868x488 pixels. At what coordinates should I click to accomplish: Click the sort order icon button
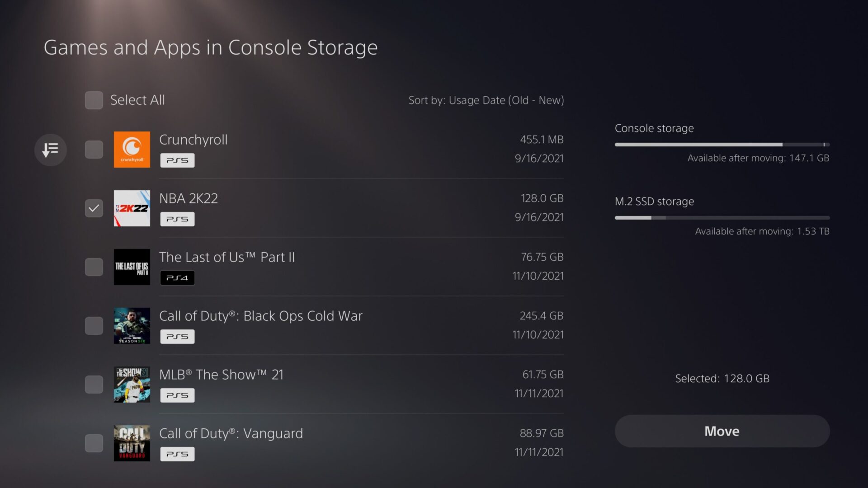pos(50,150)
